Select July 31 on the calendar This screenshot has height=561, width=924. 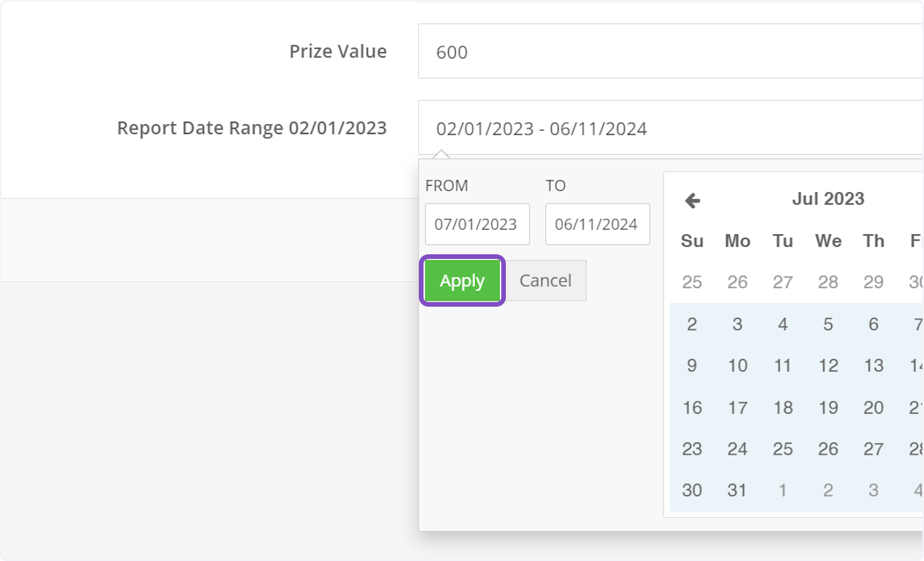(737, 490)
